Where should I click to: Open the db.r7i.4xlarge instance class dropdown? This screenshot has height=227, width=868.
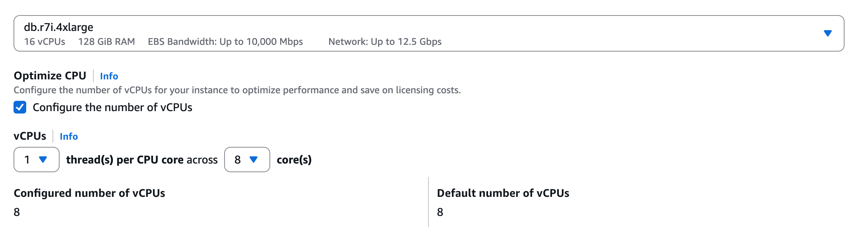(x=428, y=33)
